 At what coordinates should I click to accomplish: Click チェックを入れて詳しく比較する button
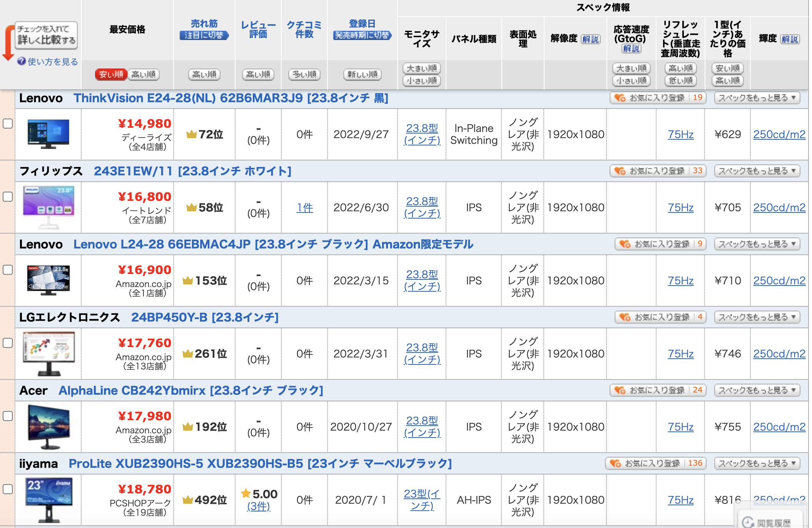click(x=46, y=35)
